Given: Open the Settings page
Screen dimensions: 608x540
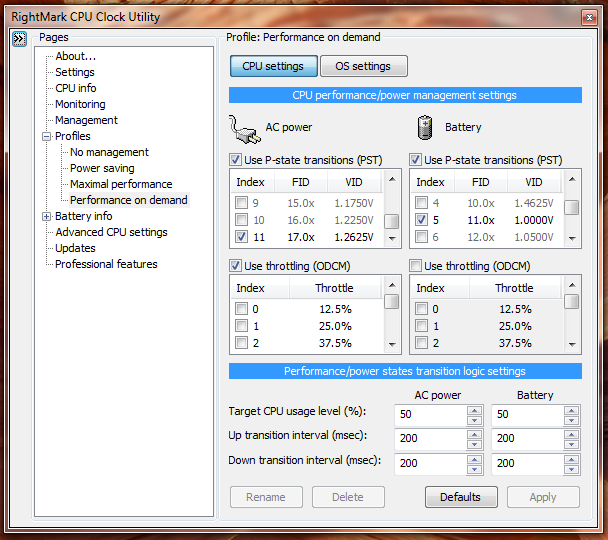Looking at the screenshot, I should tap(75, 72).
